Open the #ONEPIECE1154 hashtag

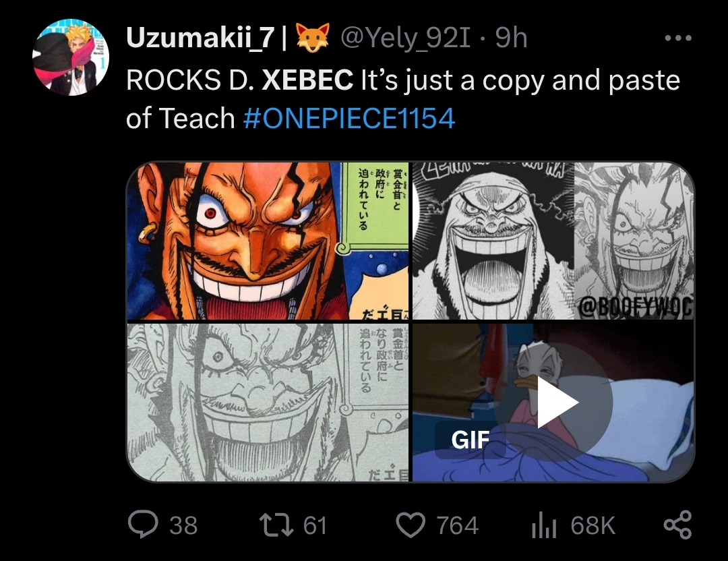tap(348, 118)
